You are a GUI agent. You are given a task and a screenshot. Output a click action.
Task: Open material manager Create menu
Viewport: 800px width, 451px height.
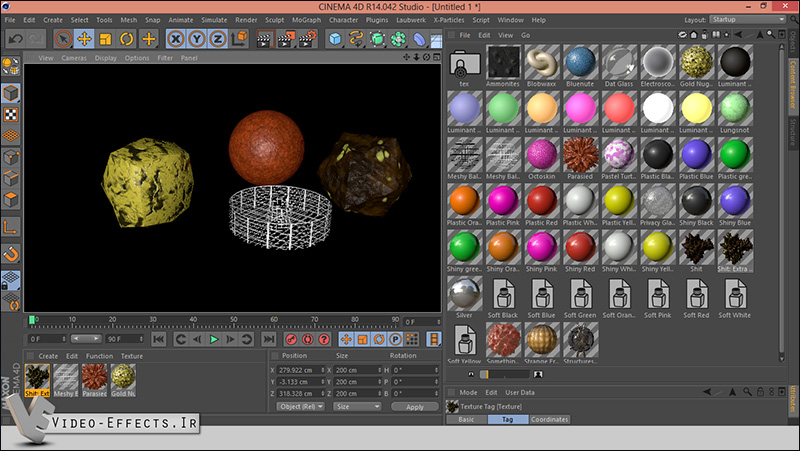coord(48,356)
